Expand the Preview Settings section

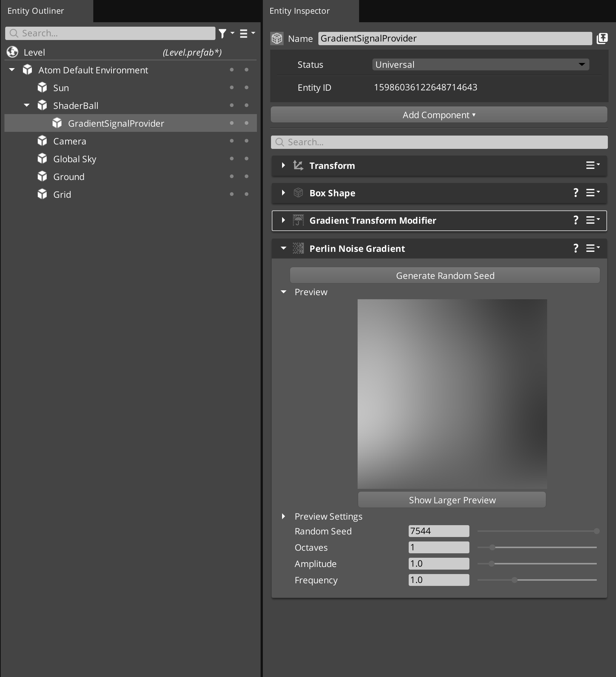[x=284, y=516]
